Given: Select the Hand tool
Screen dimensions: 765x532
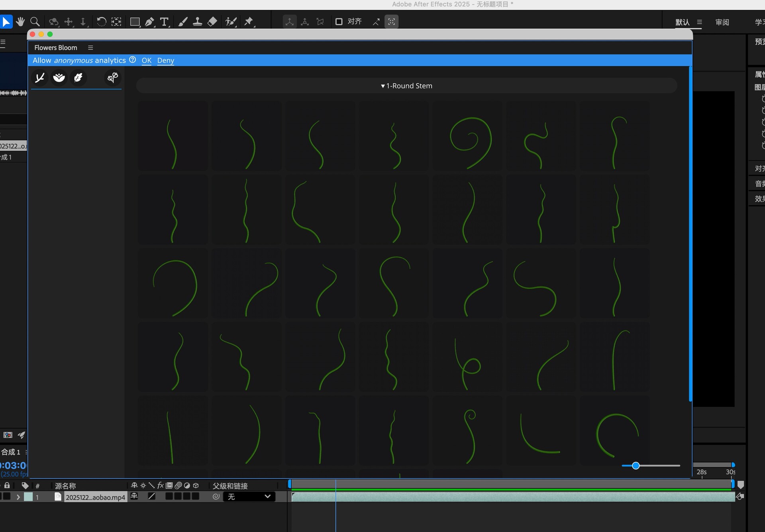Looking at the screenshot, I should pos(20,22).
